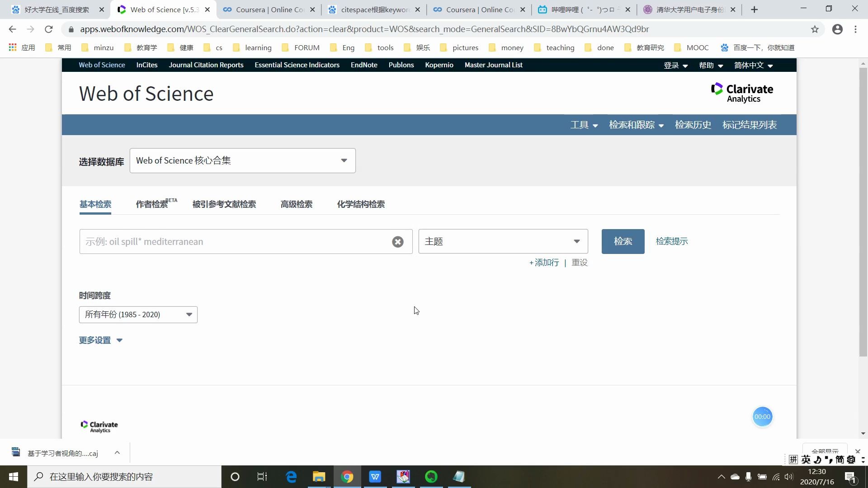Open 检索历史 search history
The height and width of the screenshot is (488, 868).
tap(693, 125)
